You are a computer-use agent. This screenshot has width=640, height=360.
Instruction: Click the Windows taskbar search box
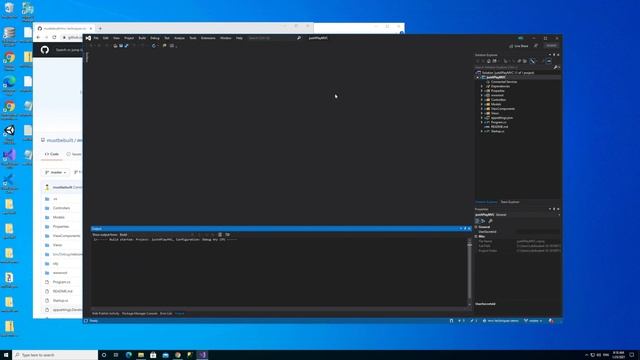coord(55,355)
